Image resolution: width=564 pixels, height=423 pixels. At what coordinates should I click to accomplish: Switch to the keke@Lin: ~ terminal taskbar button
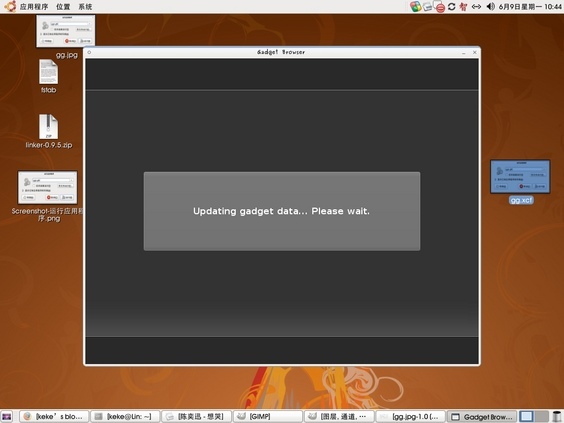point(125,417)
